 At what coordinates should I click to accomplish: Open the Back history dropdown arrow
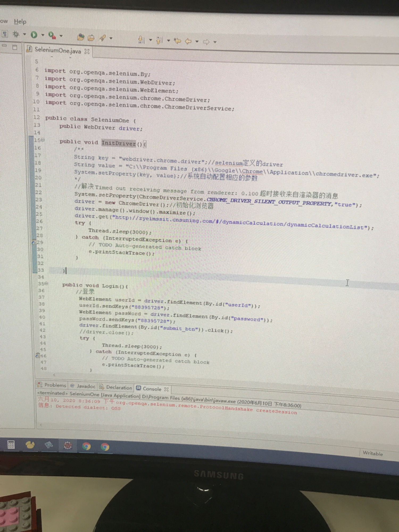(x=197, y=41)
